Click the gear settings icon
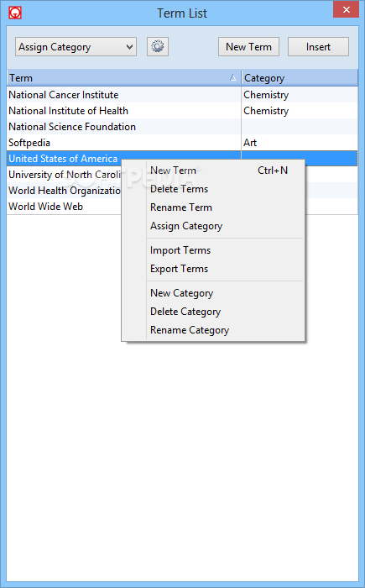Image resolution: width=365 pixels, height=588 pixels. (x=158, y=47)
